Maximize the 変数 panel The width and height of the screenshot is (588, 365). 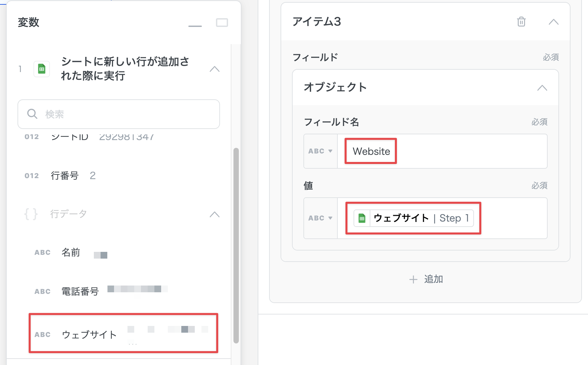pos(222,23)
